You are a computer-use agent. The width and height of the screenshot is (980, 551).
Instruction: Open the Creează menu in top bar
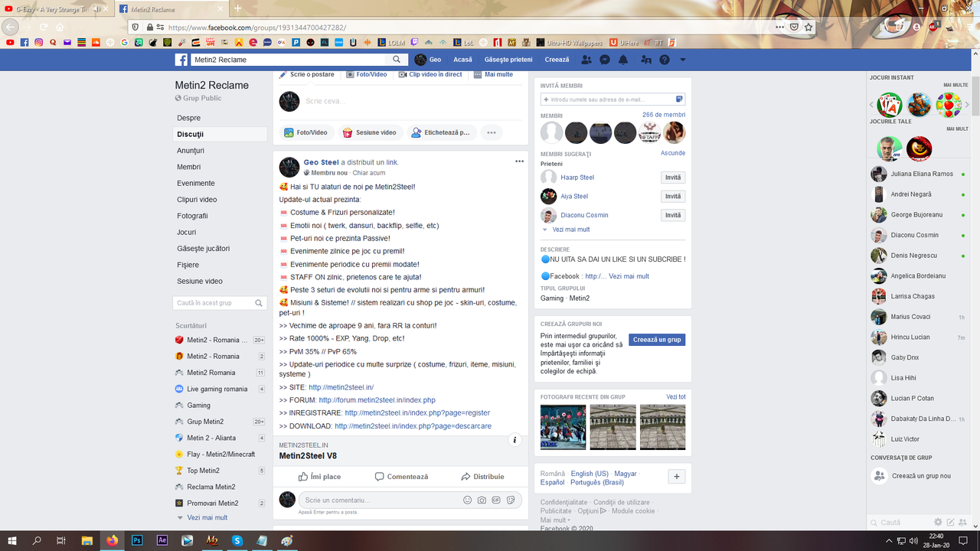[x=557, y=60]
